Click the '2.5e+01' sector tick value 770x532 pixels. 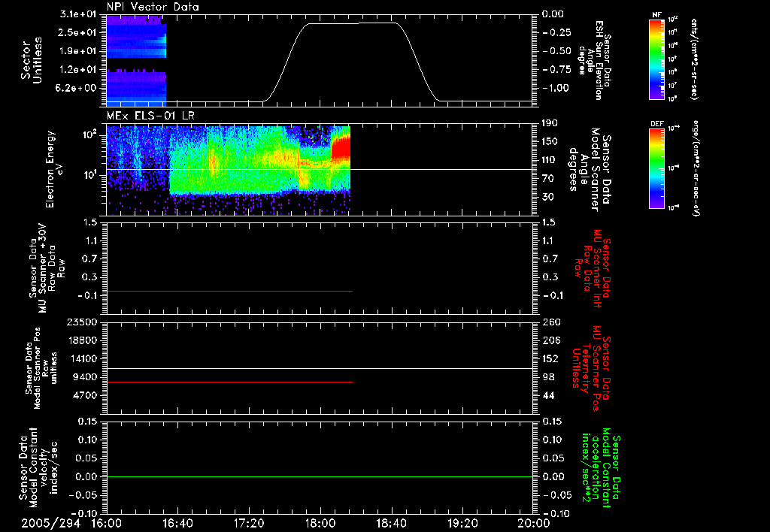tap(77, 32)
